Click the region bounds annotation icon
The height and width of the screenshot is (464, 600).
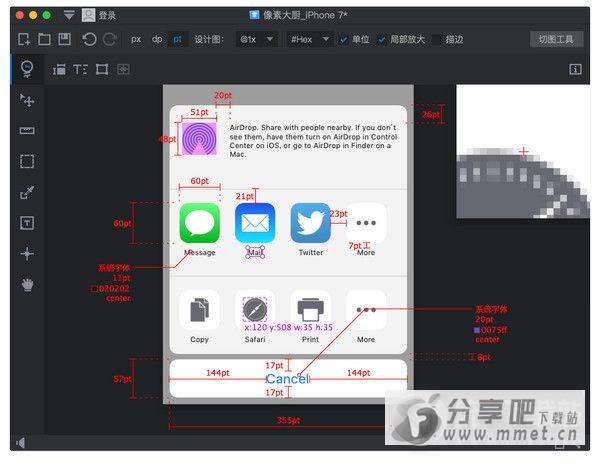pyautogui.click(x=102, y=69)
